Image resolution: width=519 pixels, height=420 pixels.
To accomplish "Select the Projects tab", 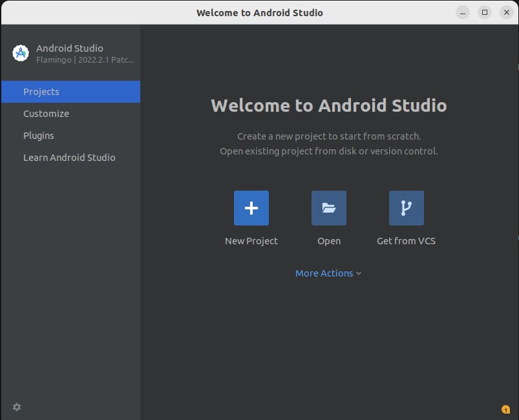I will click(70, 92).
